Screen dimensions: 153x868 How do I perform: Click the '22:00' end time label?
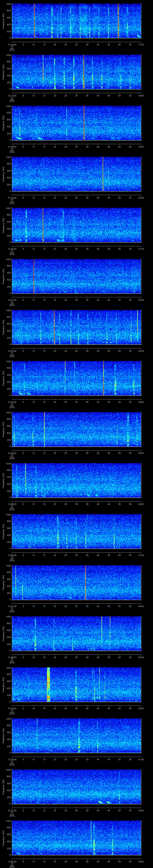(x=141, y=300)
